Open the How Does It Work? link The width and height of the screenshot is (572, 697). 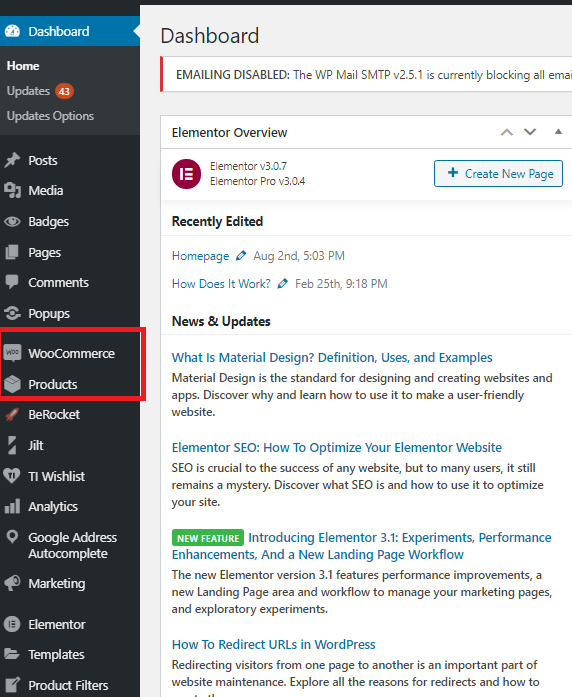(221, 284)
